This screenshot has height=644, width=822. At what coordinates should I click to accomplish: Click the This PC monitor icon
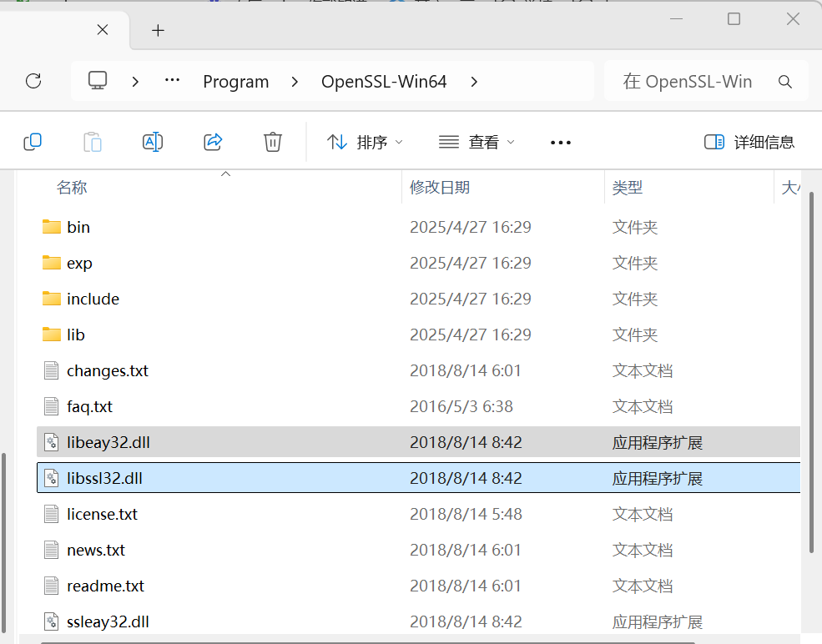(98, 81)
